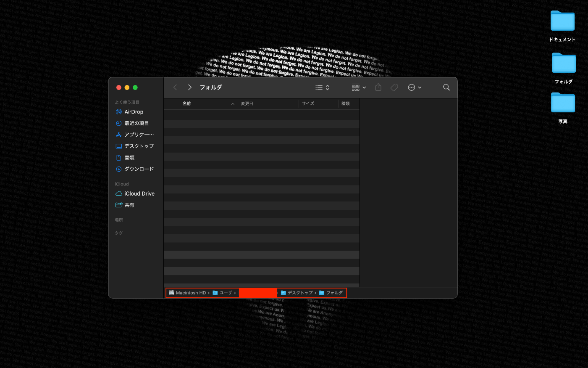This screenshot has width=588, height=368.
Task: Click ユーザ in the path bar
Action: coord(222,293)
